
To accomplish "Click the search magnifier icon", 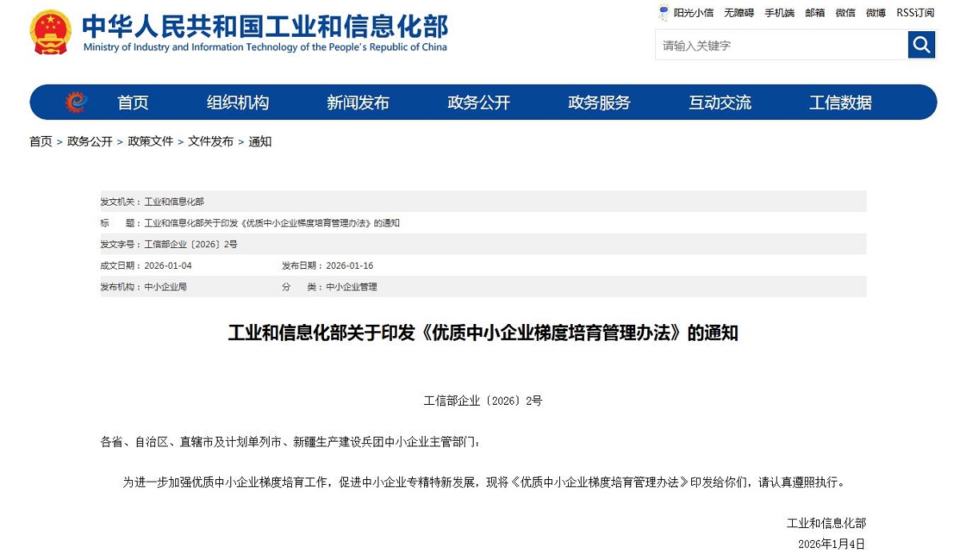I will (x=921, y=45).
